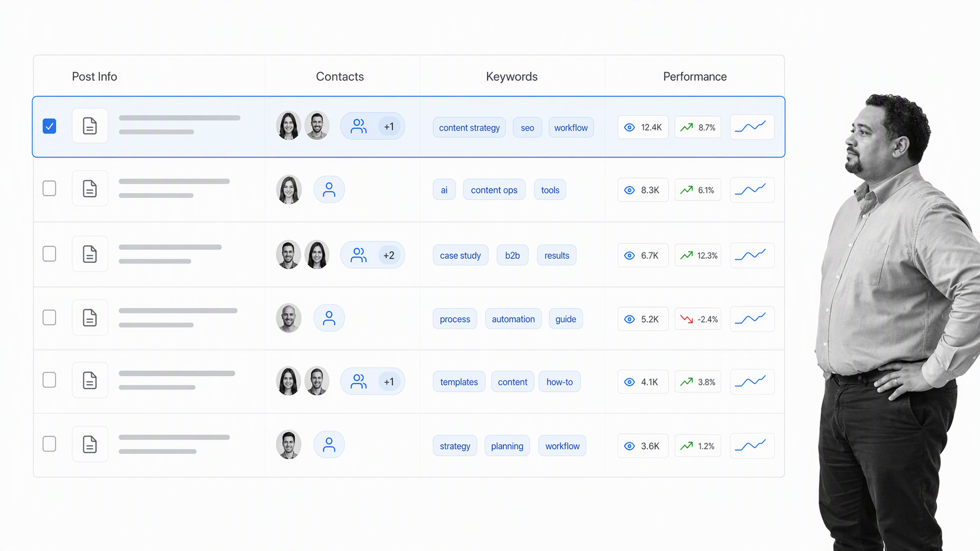The width and height of the screenshot is (980, 551).
Task: Click the 'b2b' keyword tag
Action: click(x=512, y=256)
